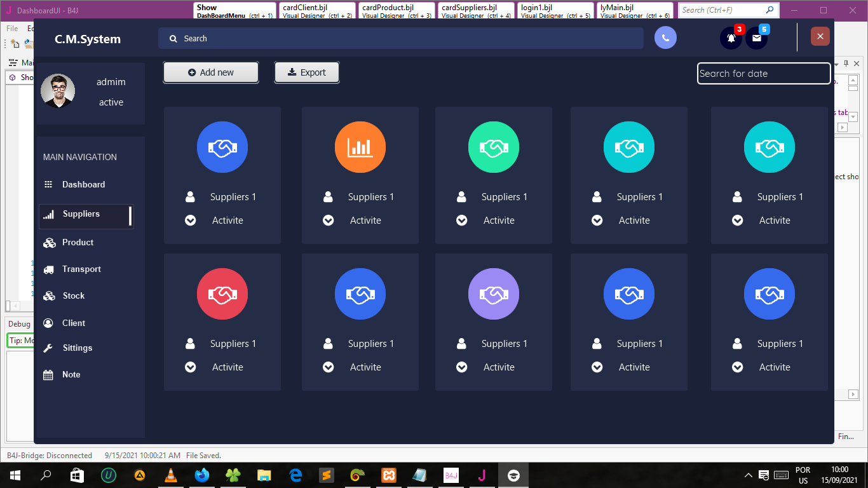The height and width of the screenshot is (488, 868).
Task: Click the person icon in the green handshake card
Action: pos(461,197)
